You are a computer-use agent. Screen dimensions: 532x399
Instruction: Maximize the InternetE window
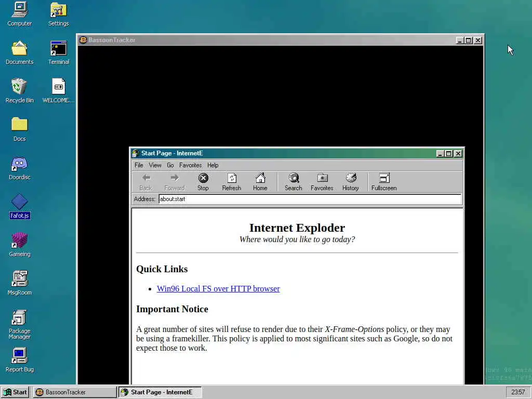[x=448, y=154]
